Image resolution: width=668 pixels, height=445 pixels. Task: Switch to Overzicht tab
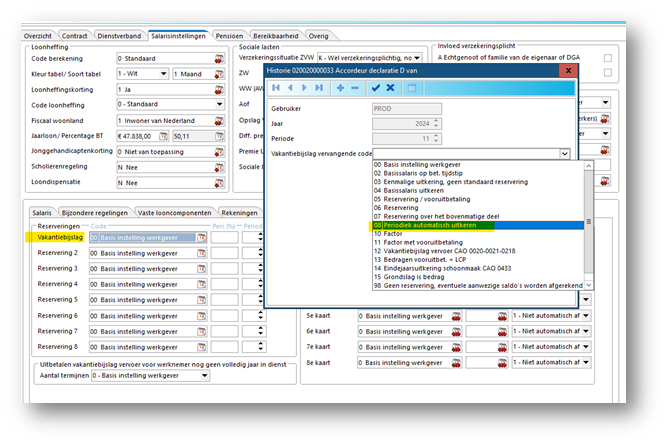click(37, 36)
